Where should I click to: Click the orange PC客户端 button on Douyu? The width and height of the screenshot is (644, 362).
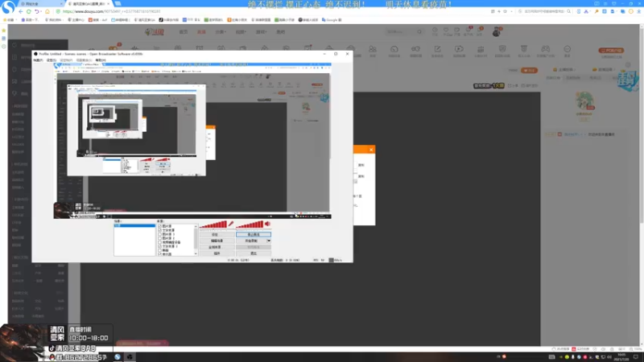click(611, 50)
